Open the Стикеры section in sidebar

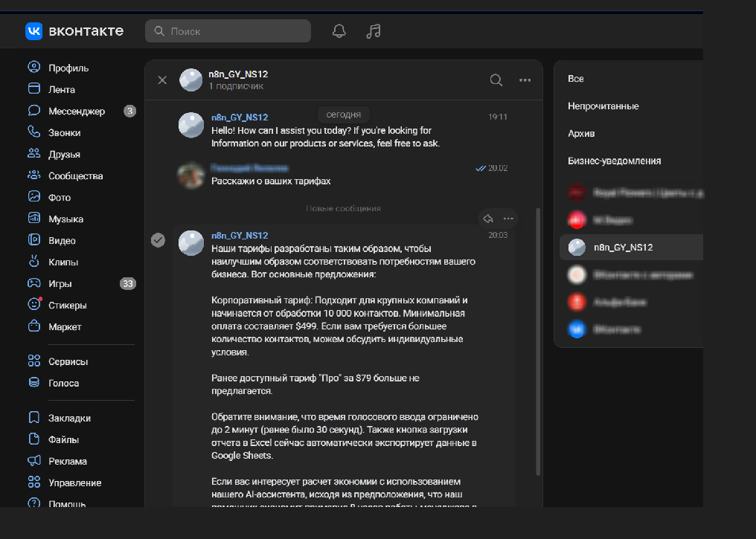coord(65,305)
